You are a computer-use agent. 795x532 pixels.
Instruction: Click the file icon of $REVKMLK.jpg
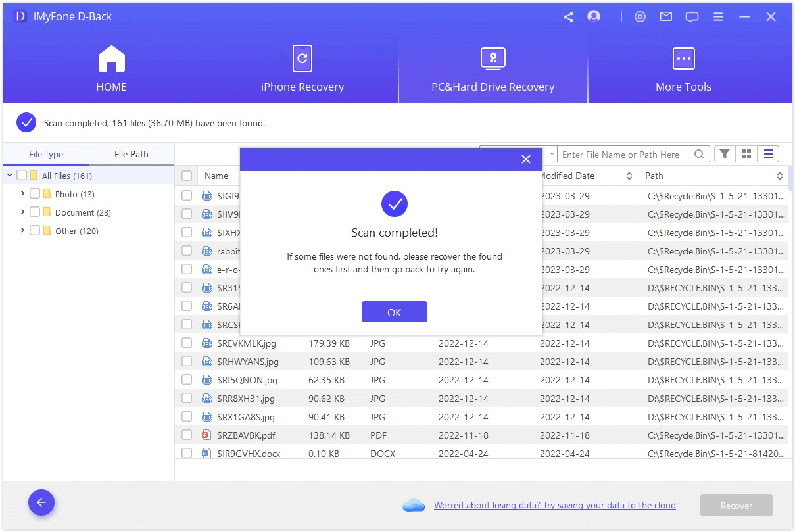point(206,343)
